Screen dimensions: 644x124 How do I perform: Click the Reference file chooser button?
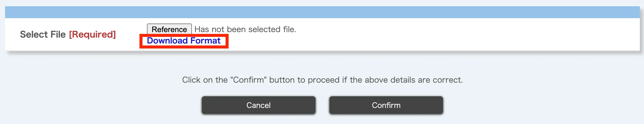click(x=169, y=29)
